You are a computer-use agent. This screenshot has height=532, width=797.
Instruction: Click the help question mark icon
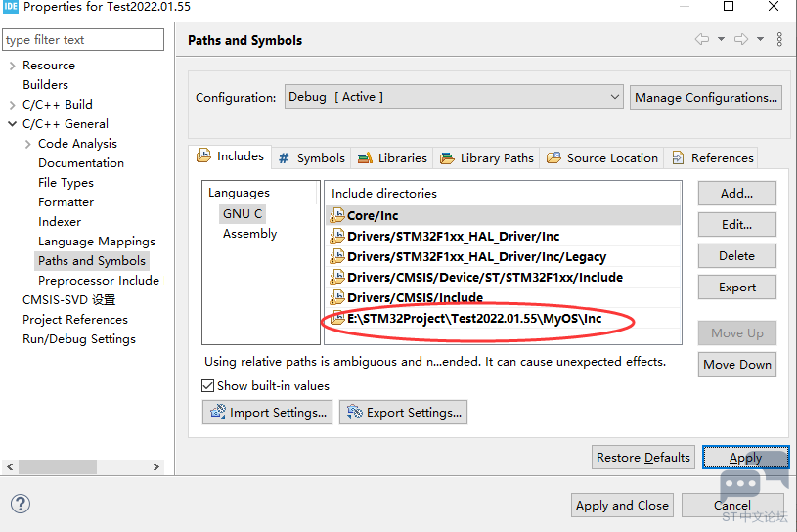21,504
